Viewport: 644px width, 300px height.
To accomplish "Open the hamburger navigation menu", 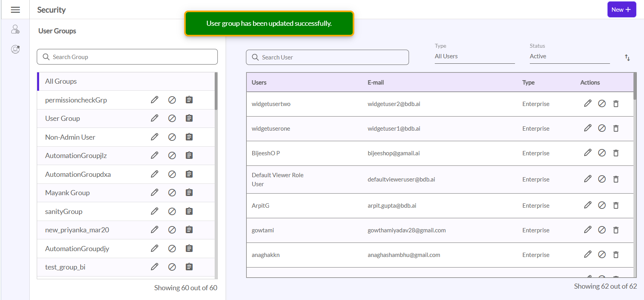I will tap(15, 10).
